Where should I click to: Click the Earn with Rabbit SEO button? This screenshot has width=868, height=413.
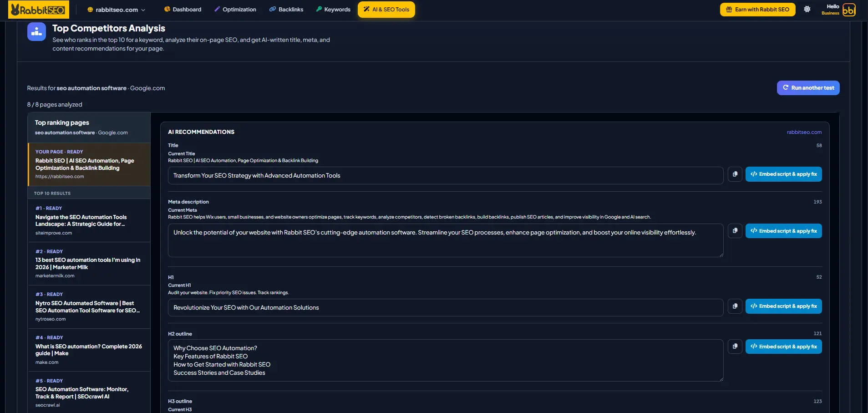[757, 10]
